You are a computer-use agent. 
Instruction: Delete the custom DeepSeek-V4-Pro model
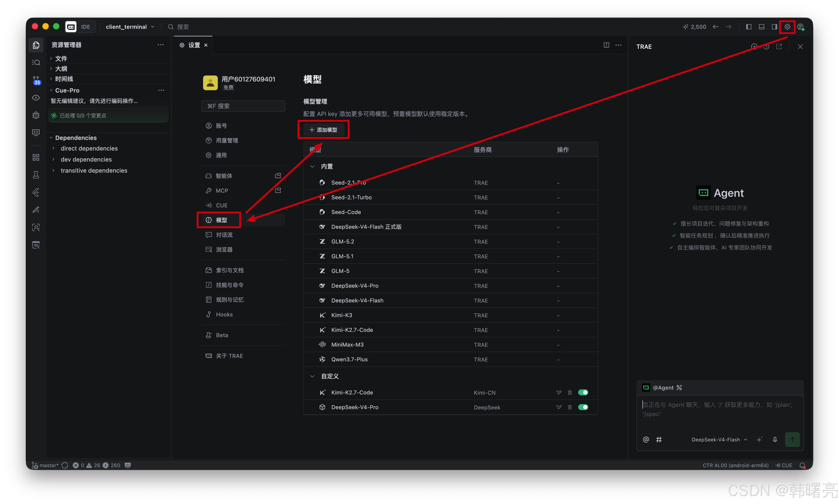[570, 407]
